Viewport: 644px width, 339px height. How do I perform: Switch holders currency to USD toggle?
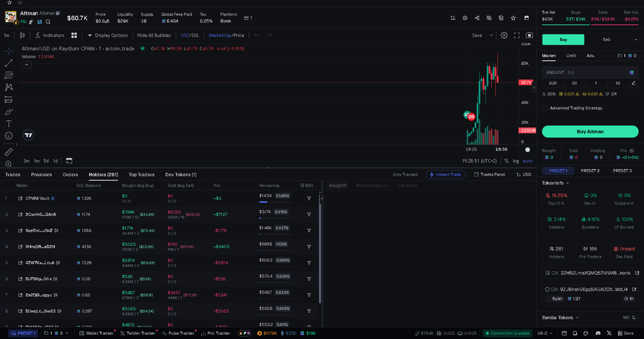click(523, 175)
